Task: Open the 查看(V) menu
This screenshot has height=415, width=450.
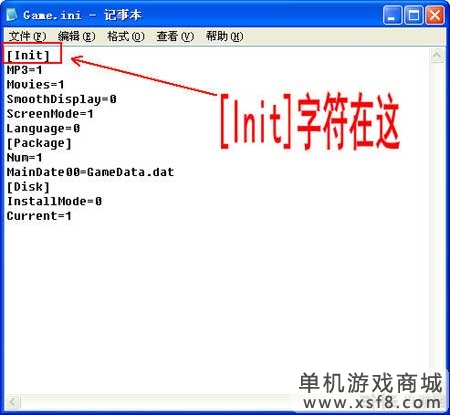Action: click(x=175, y=36)
